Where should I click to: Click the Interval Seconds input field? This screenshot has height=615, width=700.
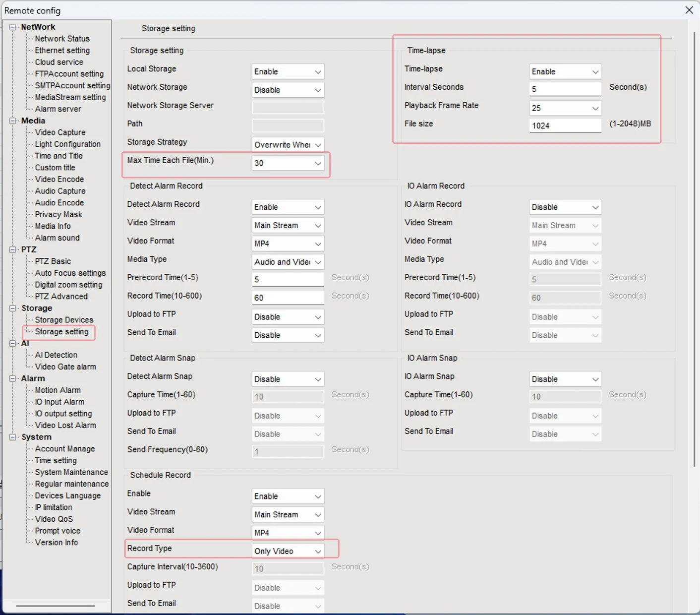coord(565,89)
